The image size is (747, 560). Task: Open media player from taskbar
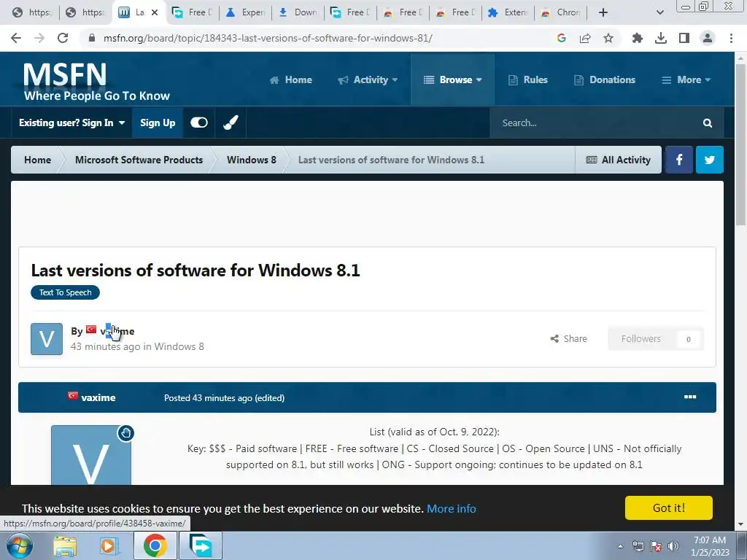click(x=108, y=546)
